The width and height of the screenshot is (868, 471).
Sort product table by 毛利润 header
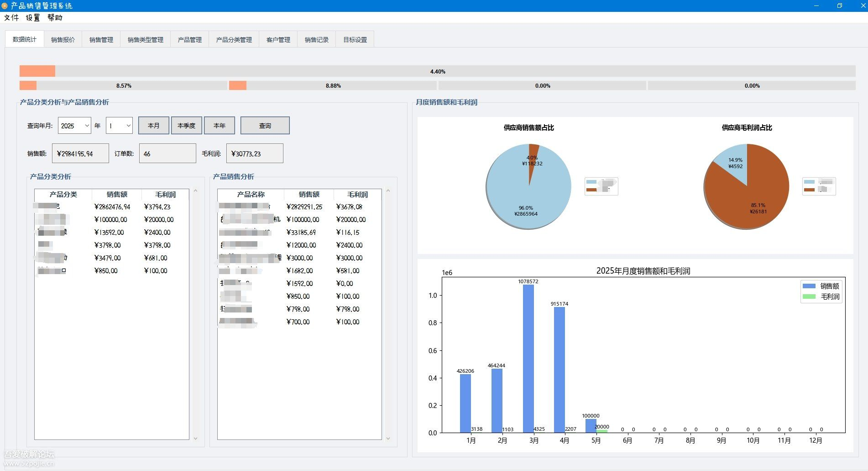point(357,195)
